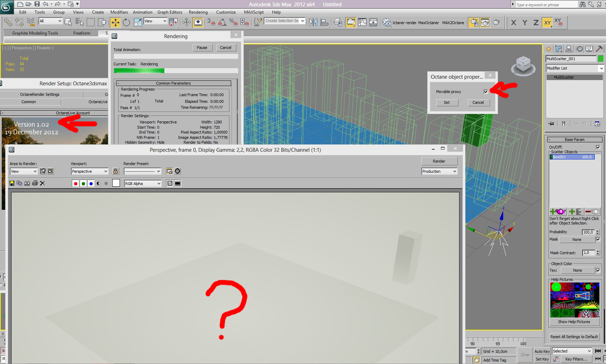
Task: Open the Rendering menu
Action: tap(198, 12)
